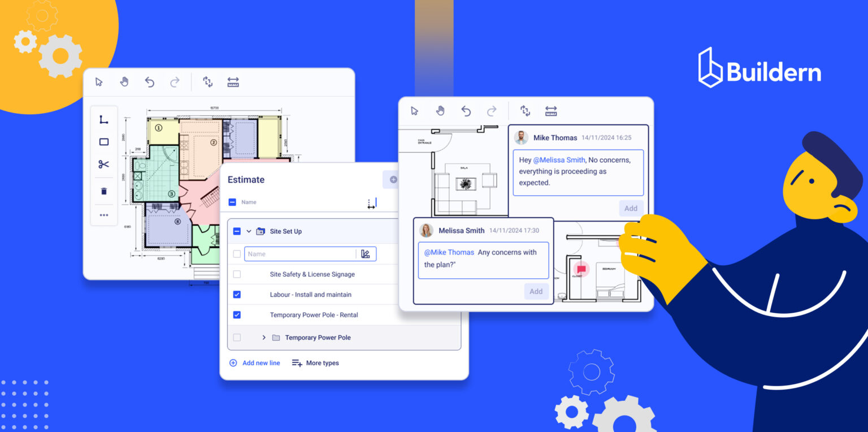This screenshot has width=868, height=432.
Task: Click Add button under Mike Thomas comment
Action: coord(631,208)
